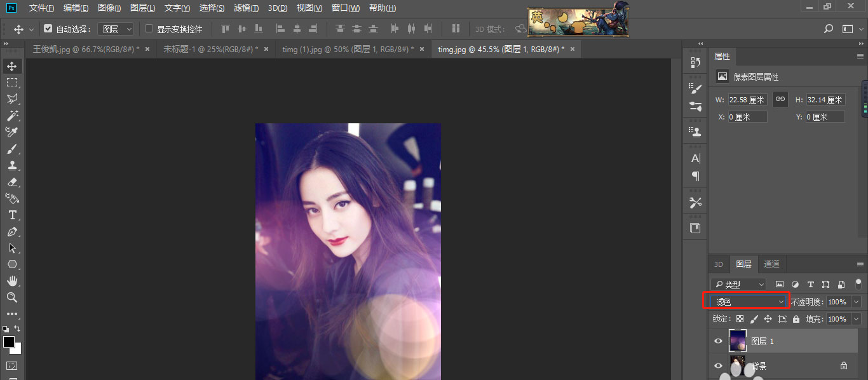This screenshot has height=380, width=868.
Task: Click the W width input field
Action: point(747,100)
